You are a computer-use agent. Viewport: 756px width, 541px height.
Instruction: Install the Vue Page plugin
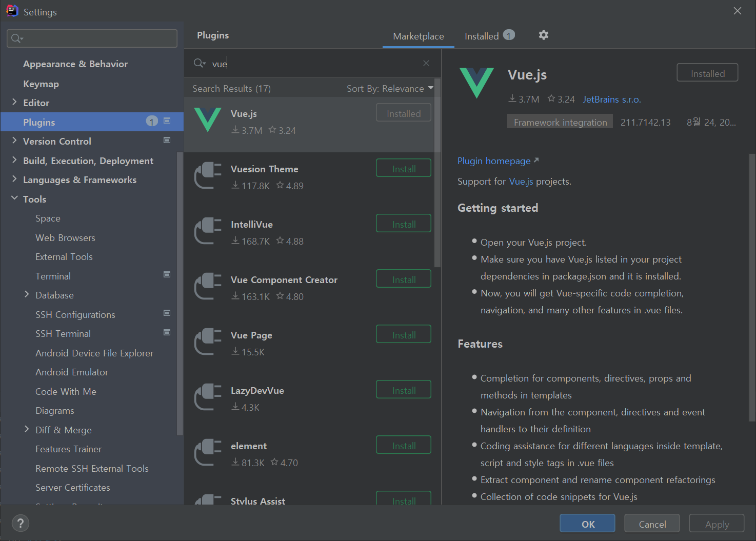tap(404, 334)
